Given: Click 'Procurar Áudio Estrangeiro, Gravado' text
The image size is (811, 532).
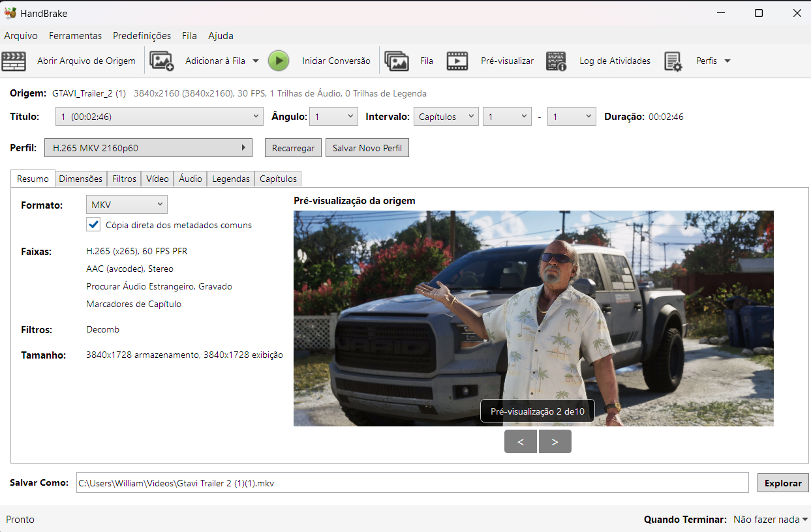Looking at the screenshot, I should pos(159,286).
